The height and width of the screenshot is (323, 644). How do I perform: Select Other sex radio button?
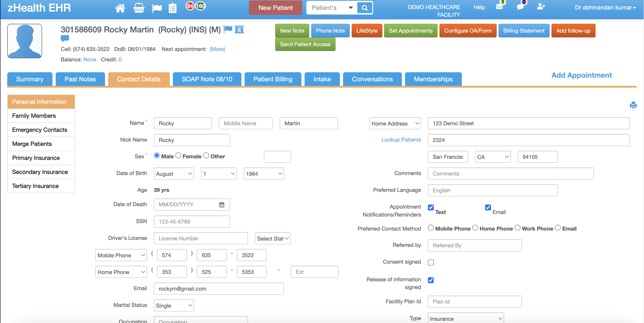tap(206, 156)
